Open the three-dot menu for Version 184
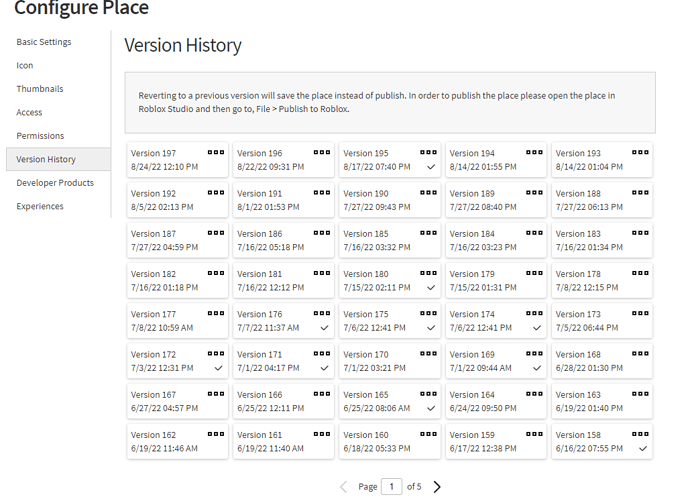This screenshot has width=690, height=498. [x=534, y=233]
